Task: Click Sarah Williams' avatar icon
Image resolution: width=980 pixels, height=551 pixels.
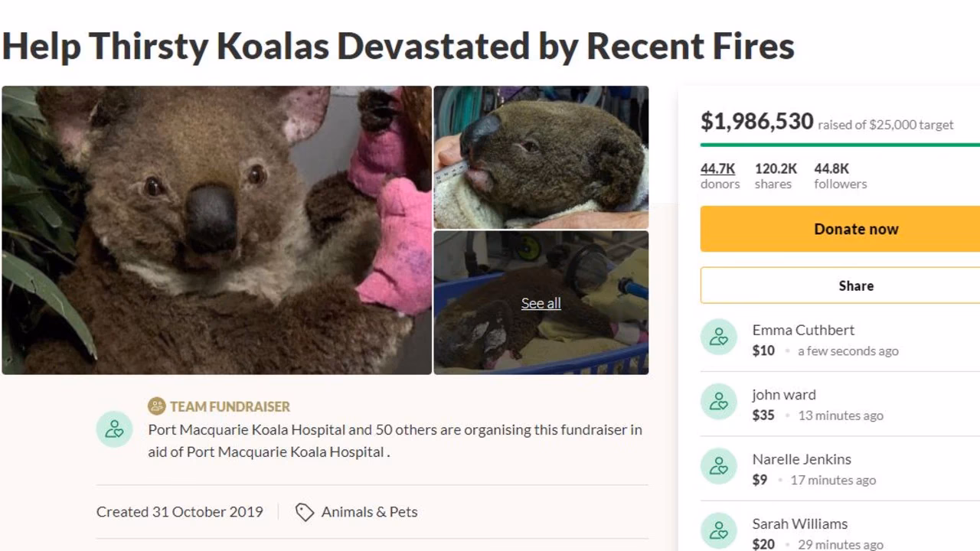Action: pyautogui.click(x=718, y=530)
